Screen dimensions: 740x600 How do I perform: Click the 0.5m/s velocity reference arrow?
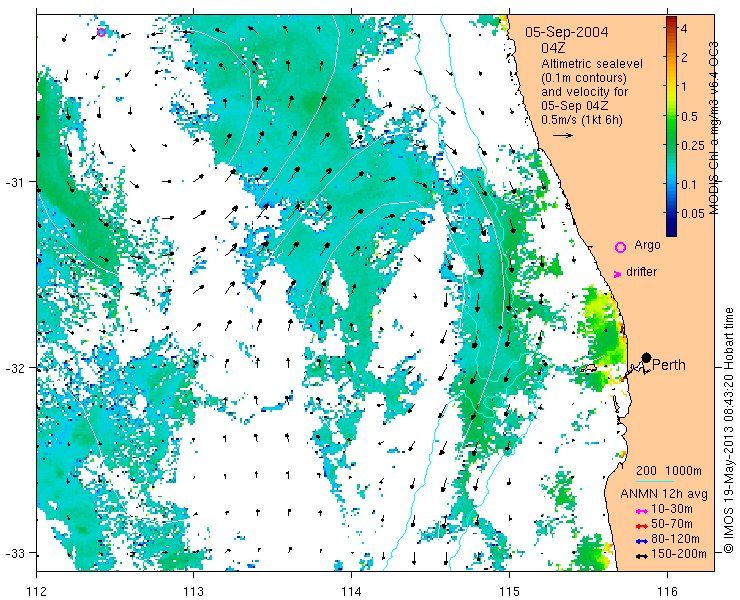[563, 135]
